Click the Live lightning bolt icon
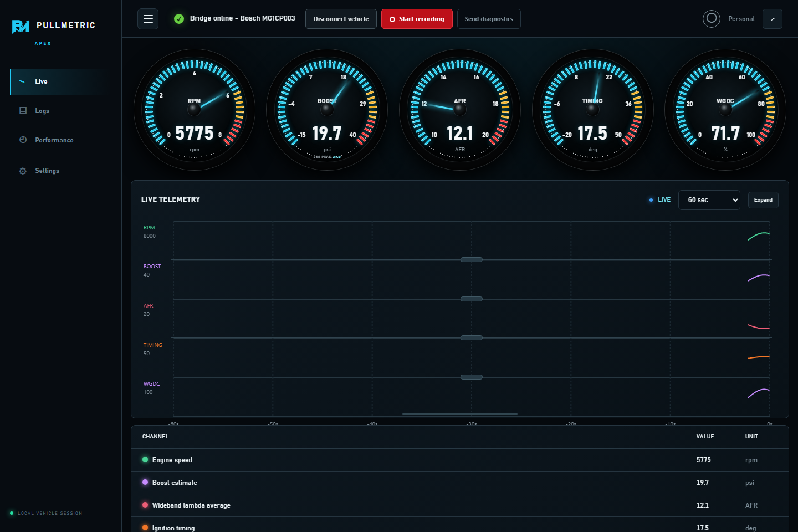798x532 pixels. (22, 81)
